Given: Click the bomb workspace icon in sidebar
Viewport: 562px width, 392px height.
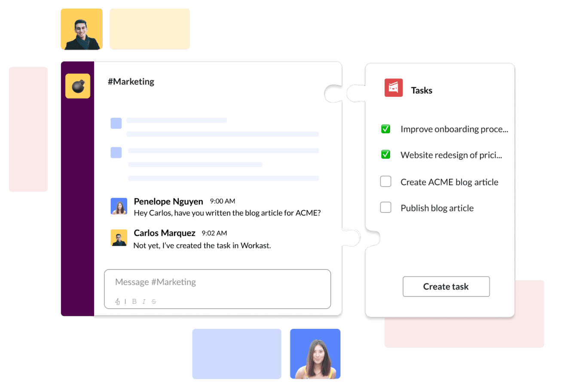Looking at the screenshot, I should click(x=78, y=86).
